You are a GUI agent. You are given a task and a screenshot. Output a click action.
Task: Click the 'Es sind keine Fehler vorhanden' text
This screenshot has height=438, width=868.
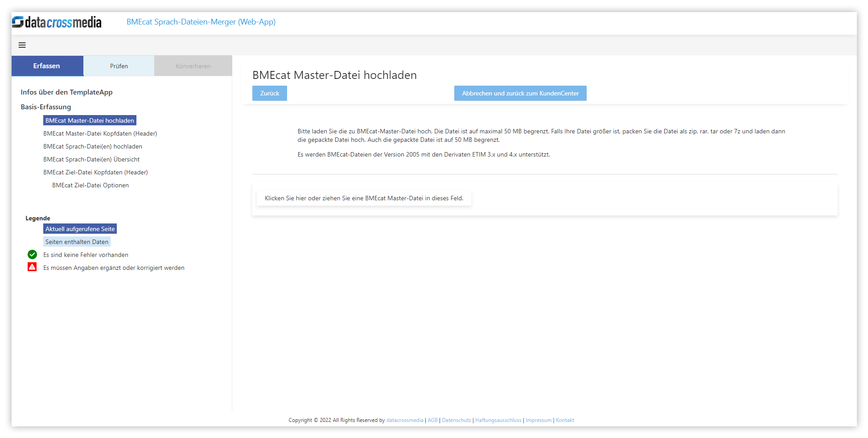click(86, 255)
